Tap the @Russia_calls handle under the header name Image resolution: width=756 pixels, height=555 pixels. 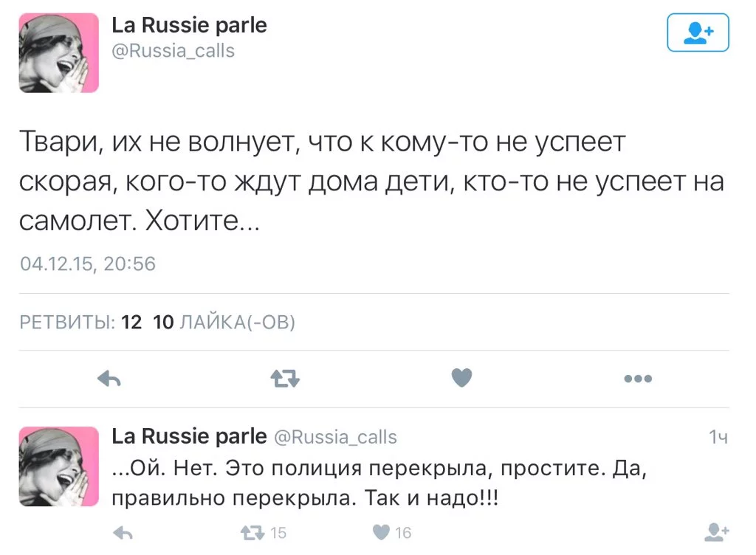pyautogui.click(x=173, y=51)
